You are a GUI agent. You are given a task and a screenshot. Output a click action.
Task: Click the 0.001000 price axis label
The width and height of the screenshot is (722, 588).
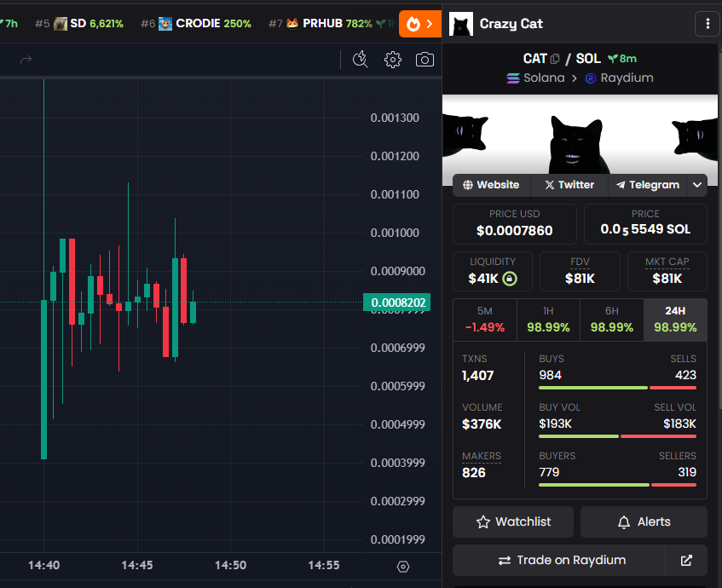[395, 233]
